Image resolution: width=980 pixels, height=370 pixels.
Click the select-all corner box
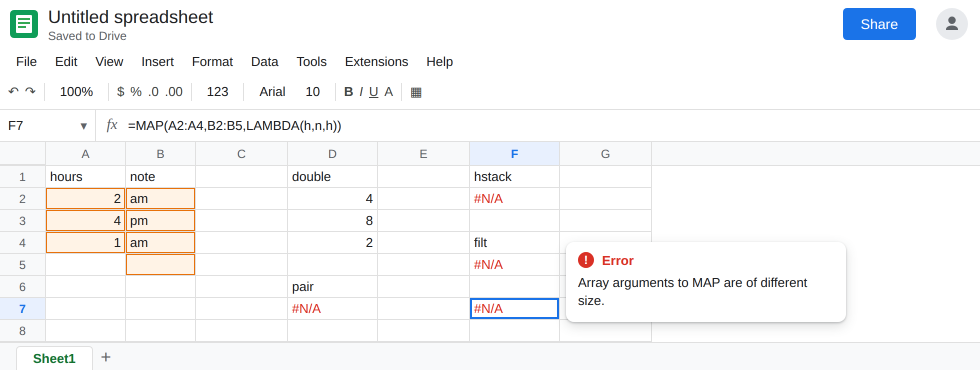pyautogui.click(x=22, y=154)
